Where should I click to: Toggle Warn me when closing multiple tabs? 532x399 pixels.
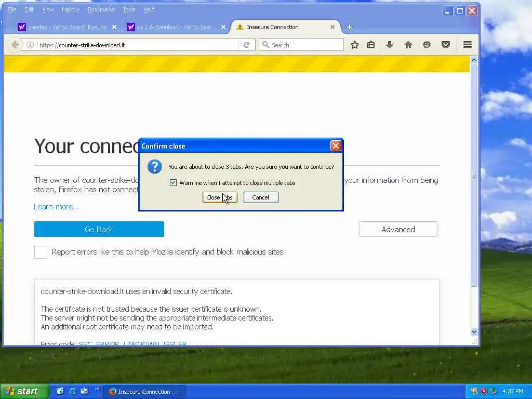(x=173, y=183)
